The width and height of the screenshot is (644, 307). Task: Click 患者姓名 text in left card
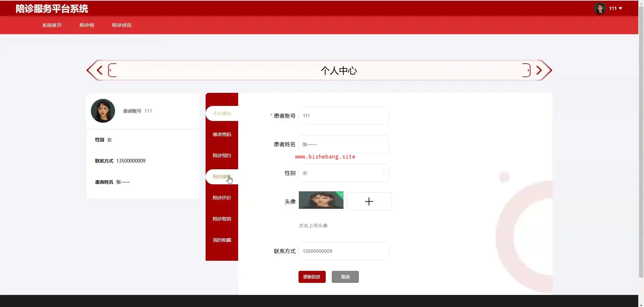pyautogui.click(x=112, y=182)
